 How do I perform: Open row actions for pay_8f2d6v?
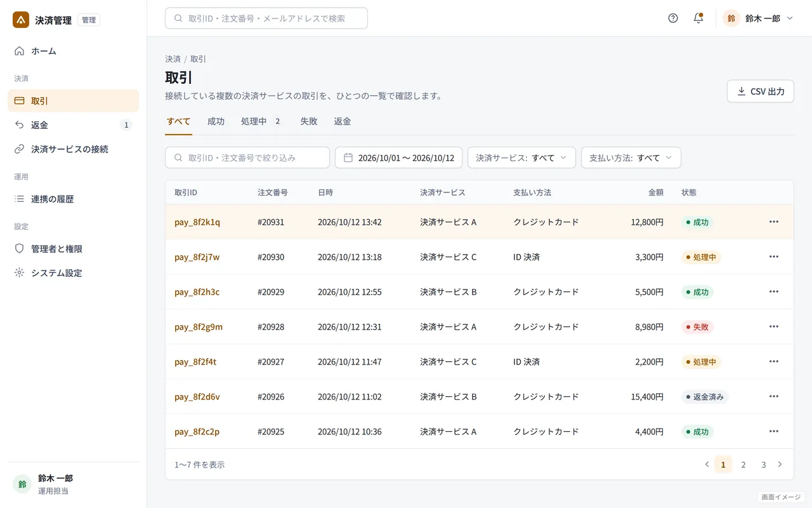point(774,397)
